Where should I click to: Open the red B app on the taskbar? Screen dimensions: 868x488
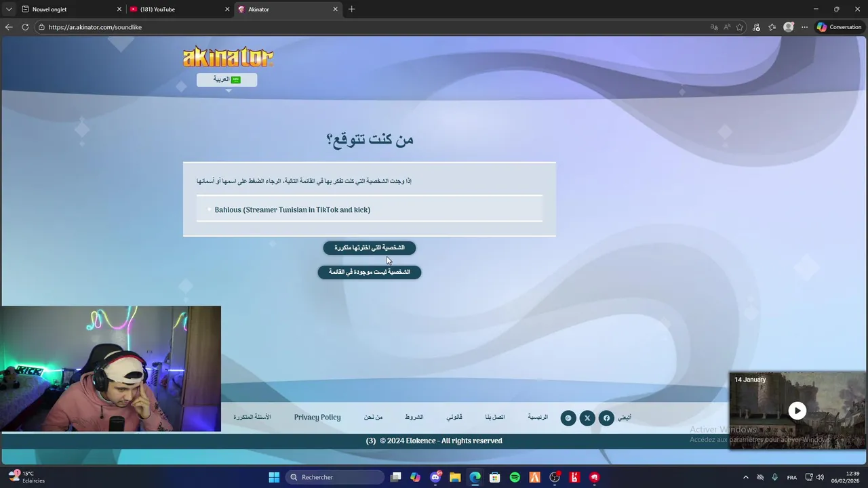tap(574, 477)
